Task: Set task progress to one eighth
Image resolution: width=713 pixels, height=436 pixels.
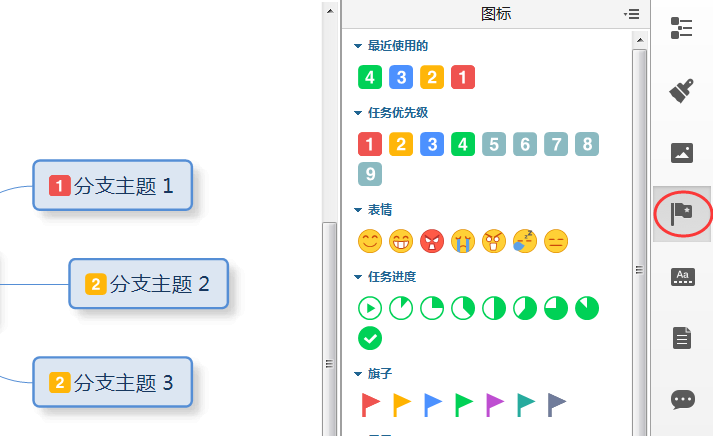Action: click(401, 308)
